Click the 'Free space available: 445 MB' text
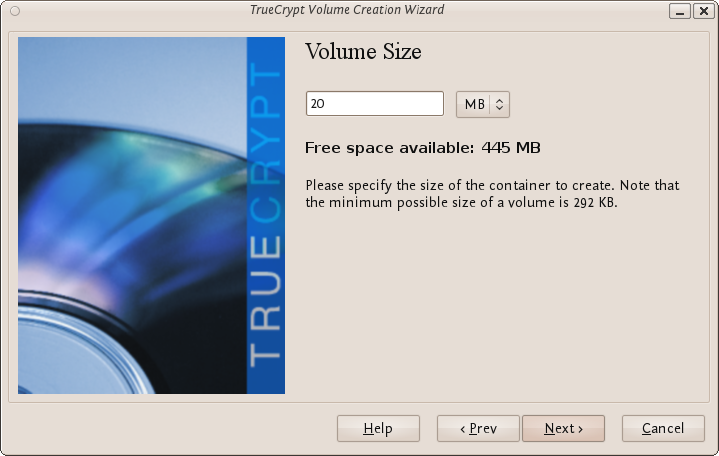 tap(423, 148)
